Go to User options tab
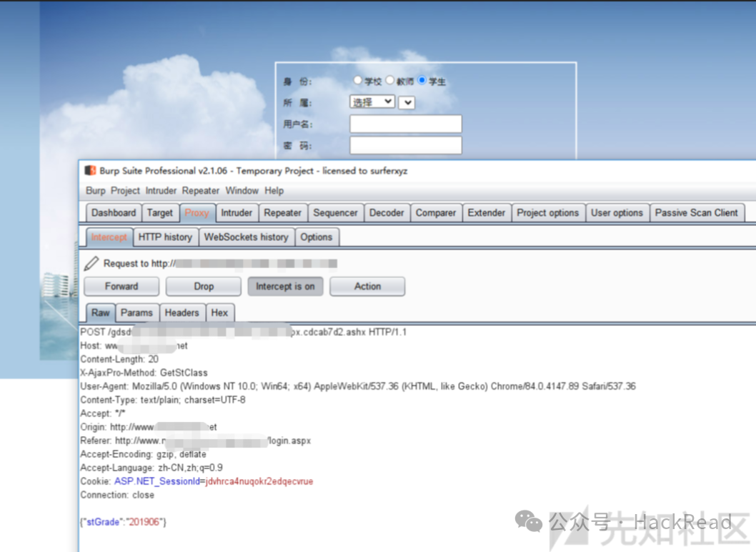The width and height of the screenshot is (756, 552). point(617,213)
